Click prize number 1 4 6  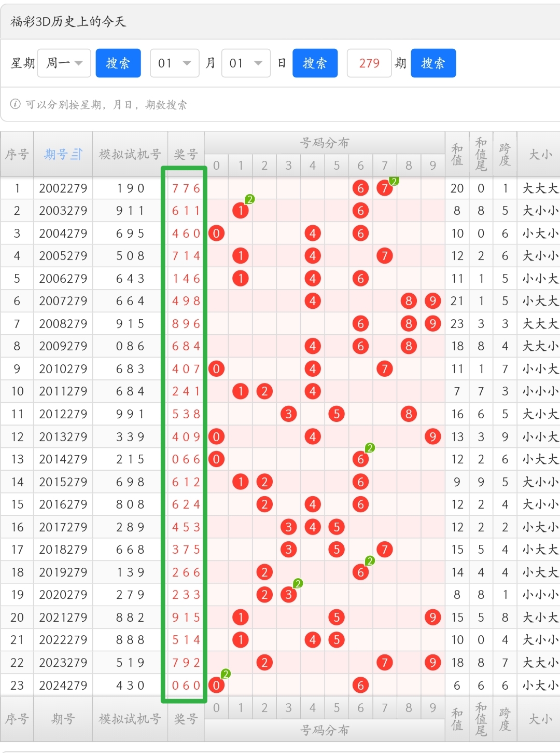pyautogui.click(x=186, y=278)
